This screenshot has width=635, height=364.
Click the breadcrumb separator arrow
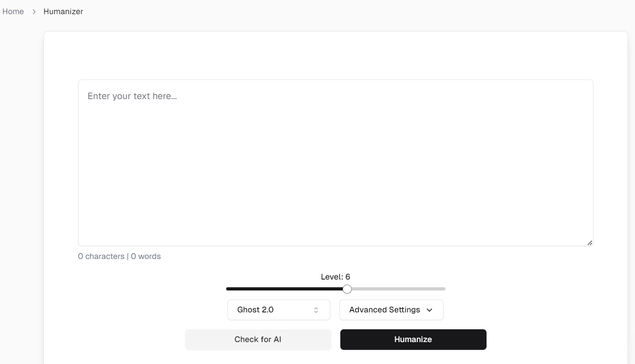[x=34, y=11]
